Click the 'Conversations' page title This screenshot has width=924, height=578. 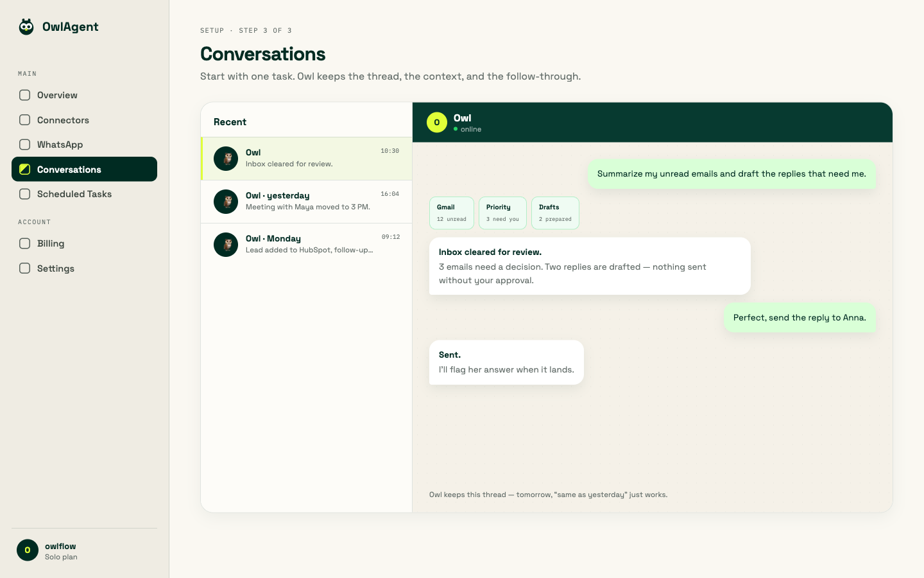(263, 54)
